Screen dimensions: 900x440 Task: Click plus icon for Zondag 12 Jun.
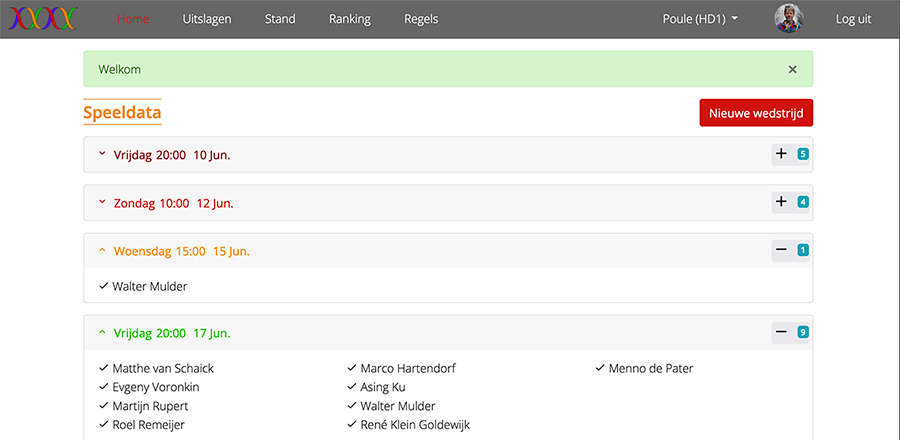[x=781, y=202]
